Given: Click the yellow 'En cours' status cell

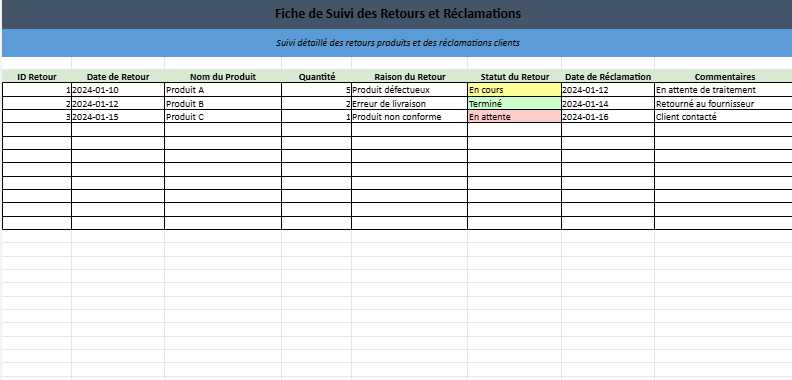Looking at the screenshot, I should (514, 90).
